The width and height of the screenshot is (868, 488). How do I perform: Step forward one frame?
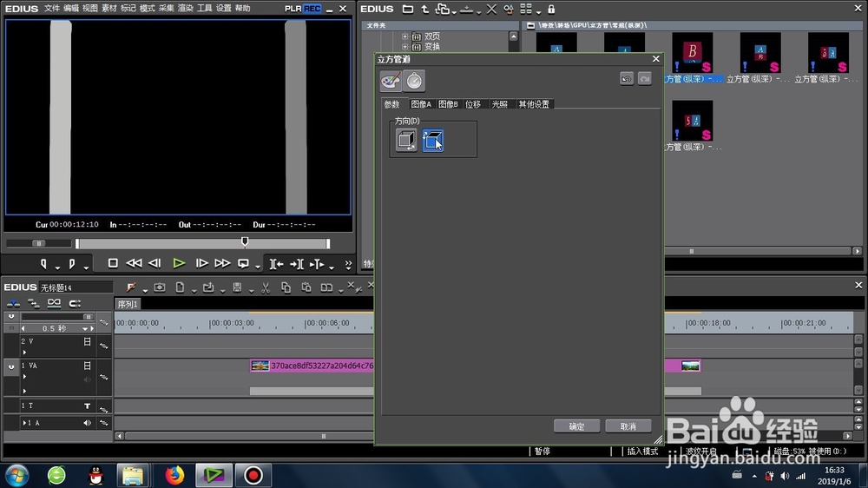pyautogui.click(x=201, y=263)
